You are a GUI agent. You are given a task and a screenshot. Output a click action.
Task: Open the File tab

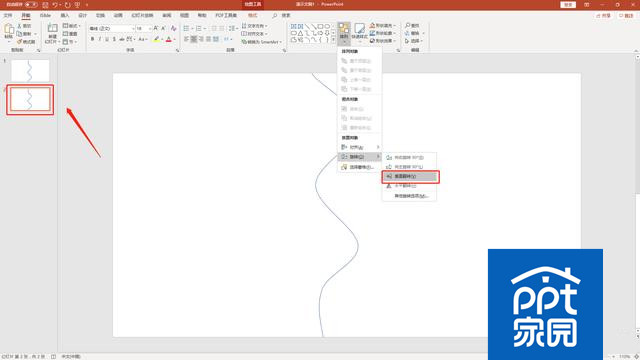8,16
